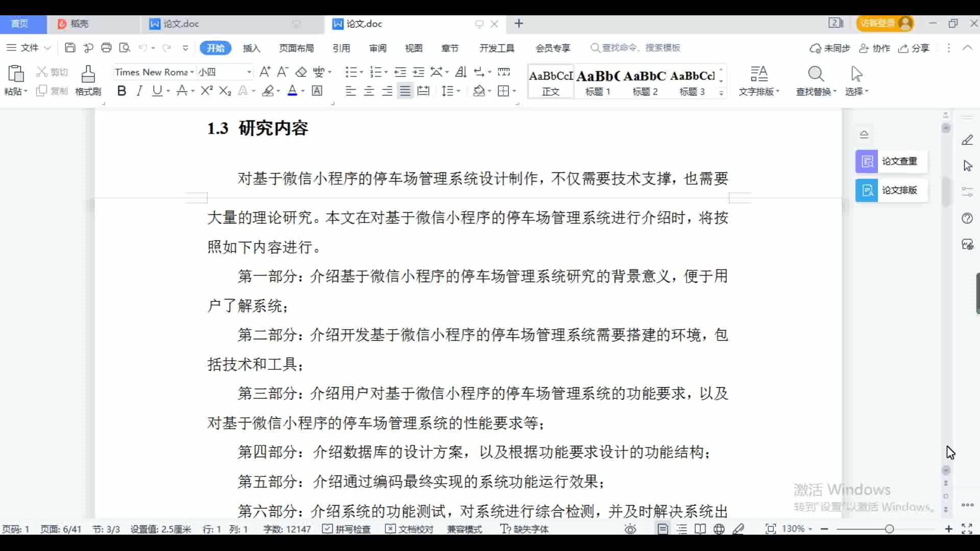Expand numbered list dropdown

coord(386,72)
